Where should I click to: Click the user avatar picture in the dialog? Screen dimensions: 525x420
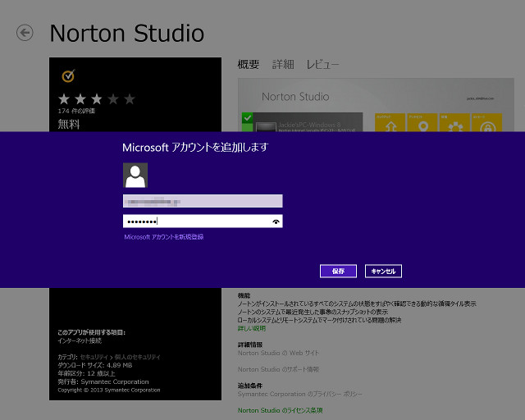(135, 176)
